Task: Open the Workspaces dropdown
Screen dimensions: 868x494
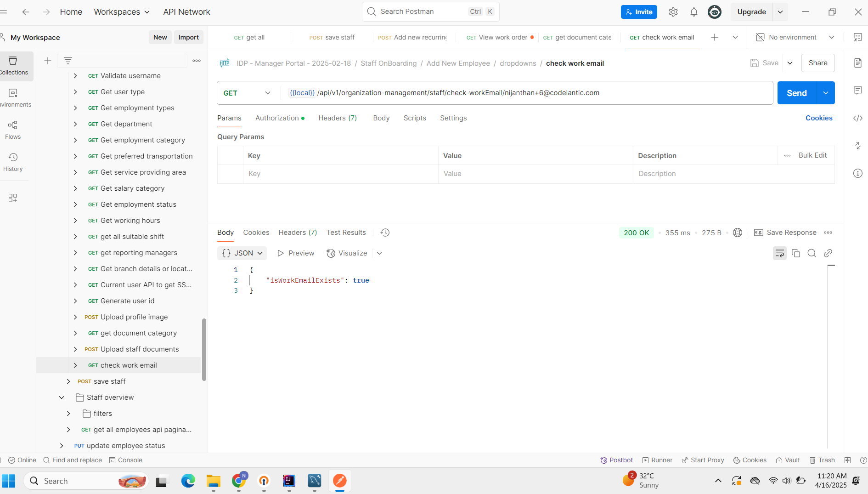Action: pyautogui.click(x=122, y=12)
